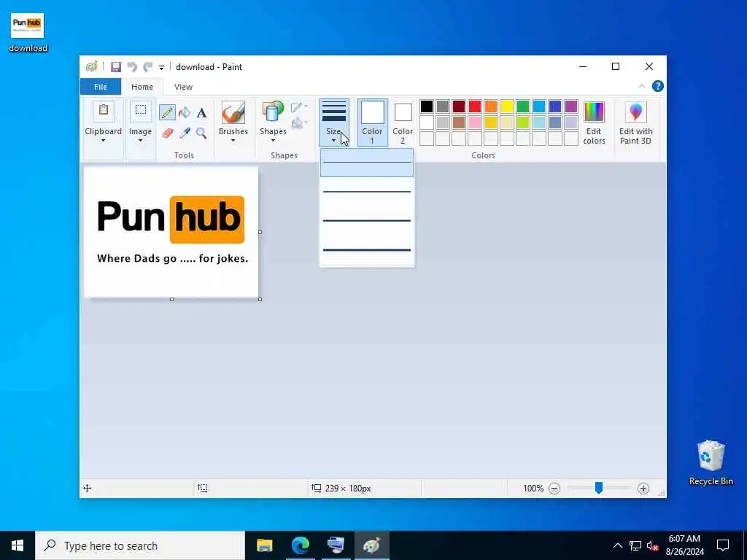
Task: Select the Color picker eyedropper
Action: pos(185,133)
